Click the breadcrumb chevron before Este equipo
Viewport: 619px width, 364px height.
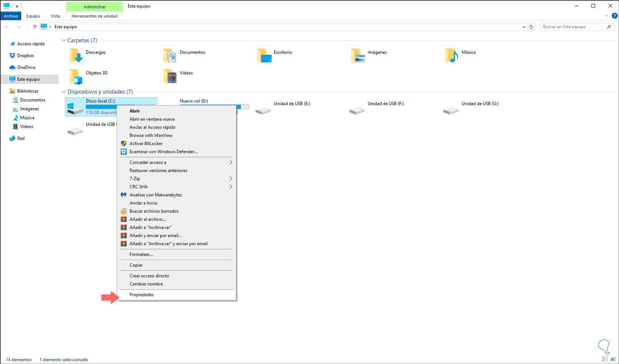[x=50, y=27]
